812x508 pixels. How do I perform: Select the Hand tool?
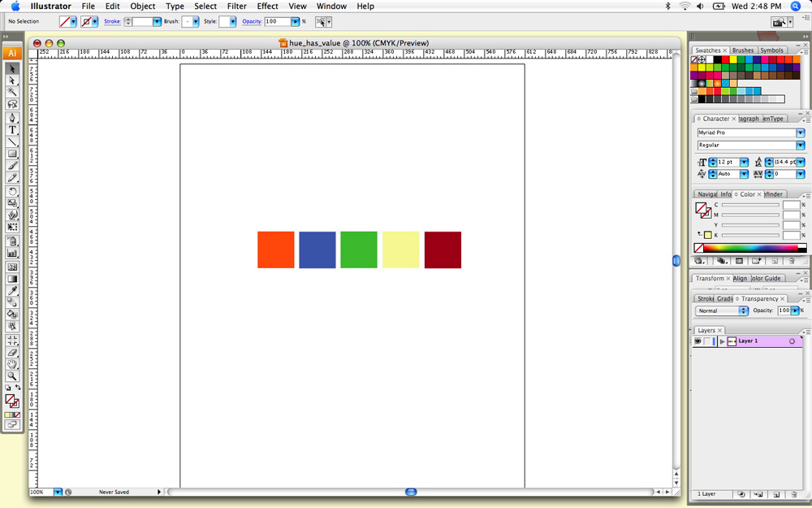tap(12, 364)
